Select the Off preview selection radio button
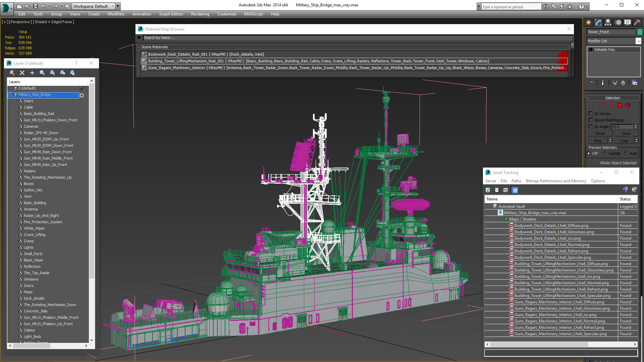The height and width of the screenshot is (362, 644). click(x=589, y=154)
